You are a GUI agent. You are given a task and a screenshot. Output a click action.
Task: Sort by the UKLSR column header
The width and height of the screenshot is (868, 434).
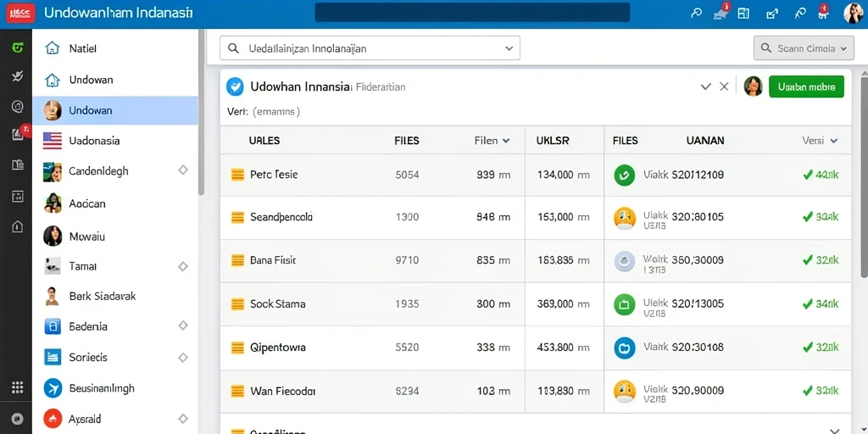tap(553, 141)
